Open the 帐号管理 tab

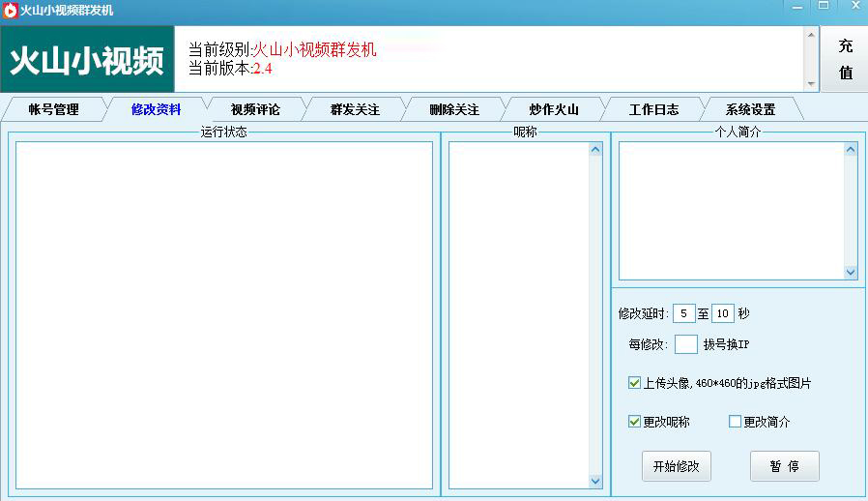[x=54, y=109]
